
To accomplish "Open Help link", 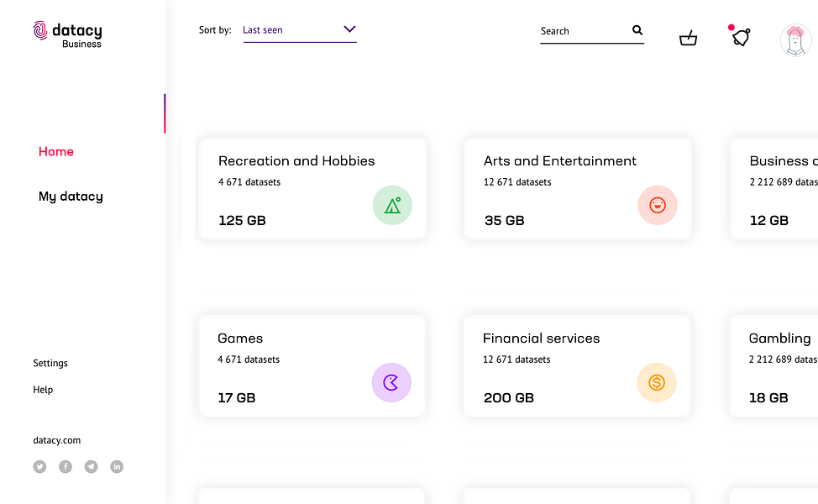I will point(43,389).
